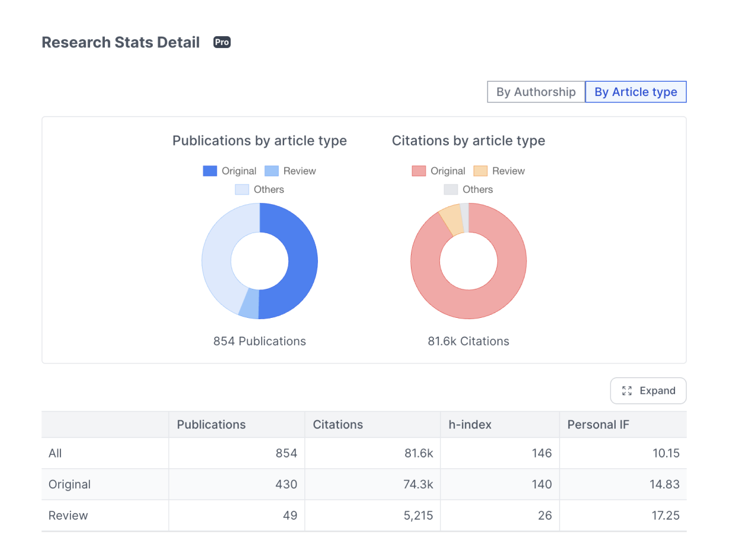Switch to the By Authorship tab
Viewport: 733px width, 560px height.
[x=535, y=92]
